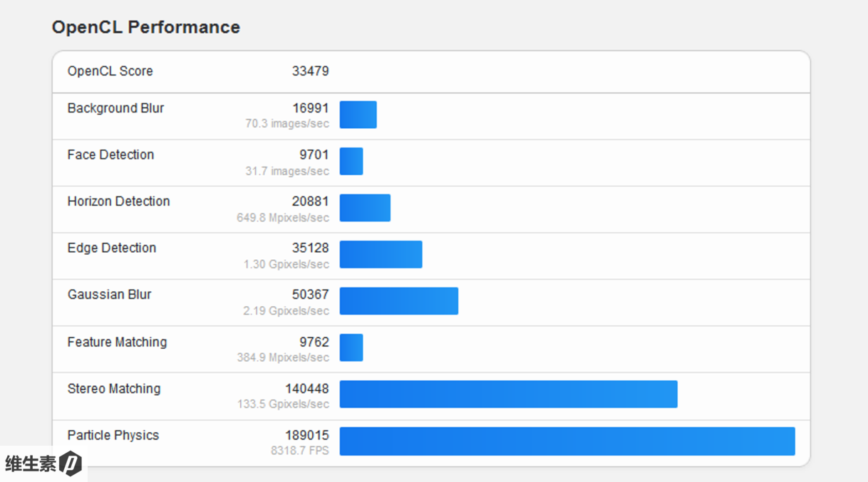
Task: Click the Horizon Detection score 20881
Action: pos(310,201)
